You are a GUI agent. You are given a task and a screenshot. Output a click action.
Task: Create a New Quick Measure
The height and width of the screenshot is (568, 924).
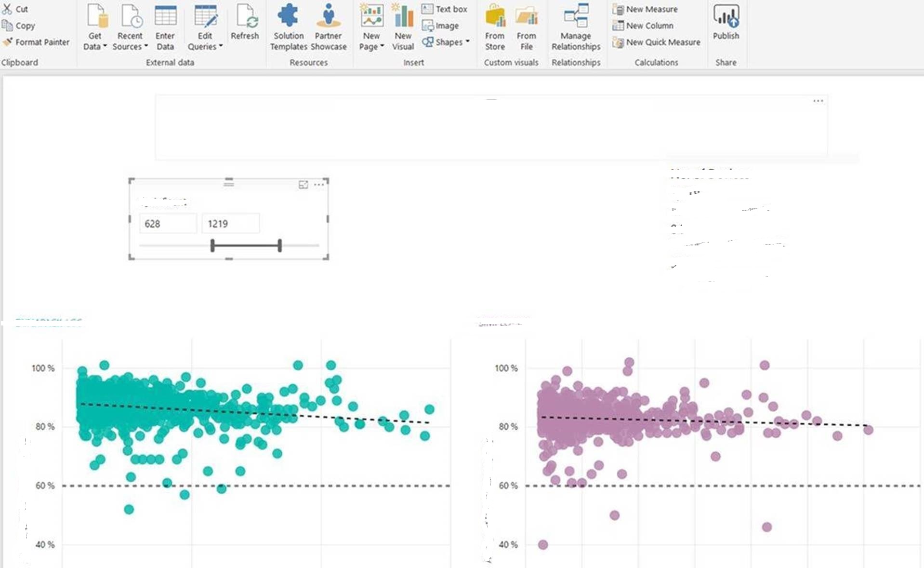(656, 42)
